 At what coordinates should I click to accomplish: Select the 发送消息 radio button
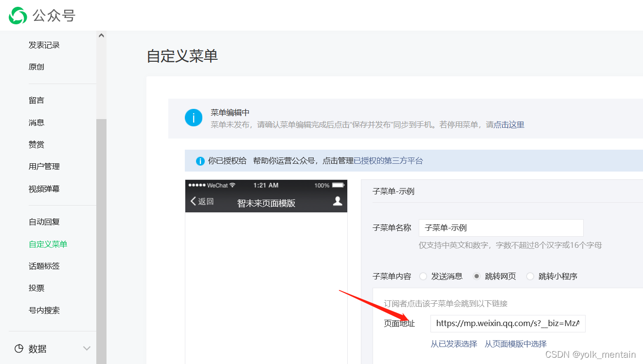click(423, 276)
